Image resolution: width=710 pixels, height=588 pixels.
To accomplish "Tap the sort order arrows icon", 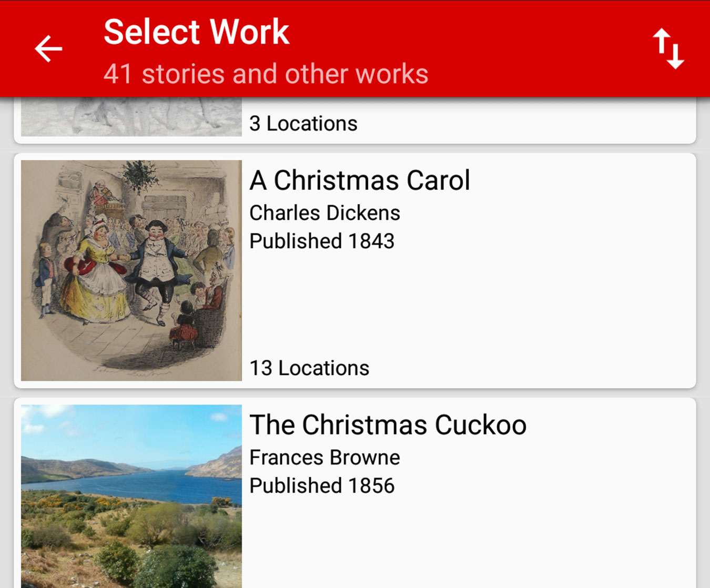I will (668, 49).
